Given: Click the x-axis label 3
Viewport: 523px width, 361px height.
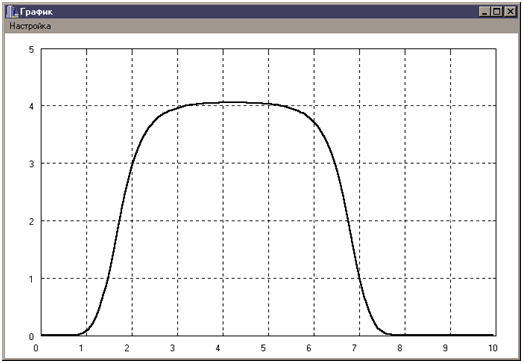Looking at the screenshot, I should (x=172, y=348).
